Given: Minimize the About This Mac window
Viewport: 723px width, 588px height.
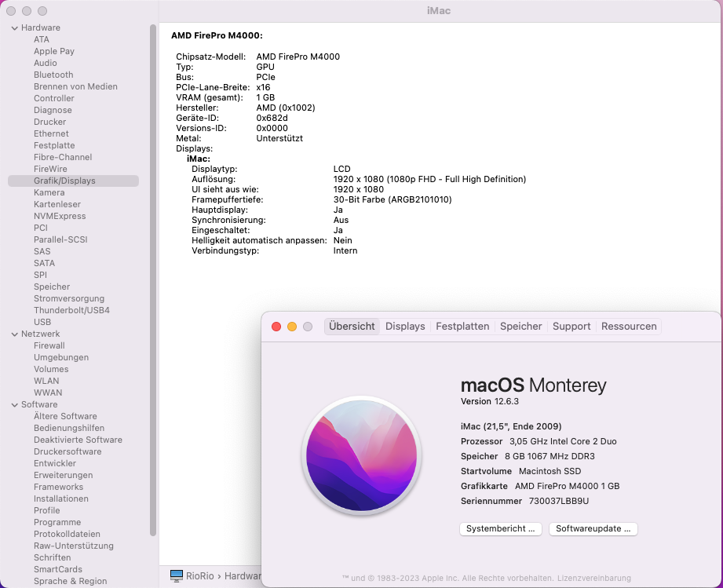Looking at the screenshot, I should pos(292,327).
